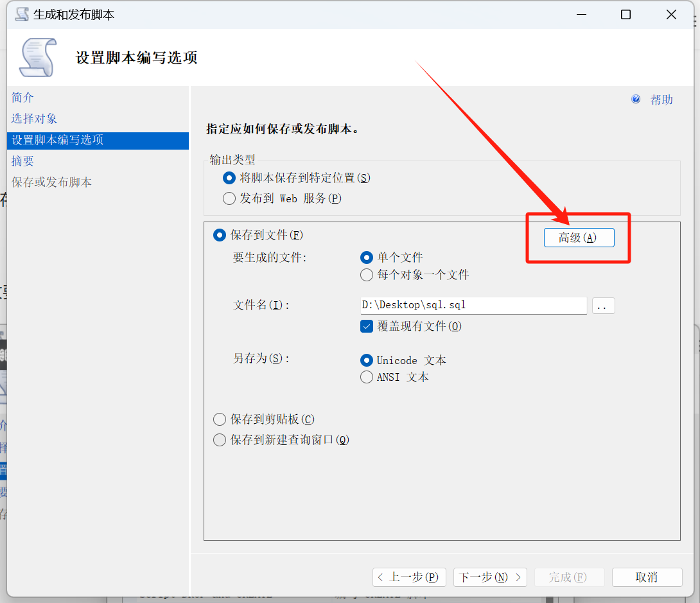Click the Help question mark icon
Screen dimensions: 700x603
(x=636, y=99)
